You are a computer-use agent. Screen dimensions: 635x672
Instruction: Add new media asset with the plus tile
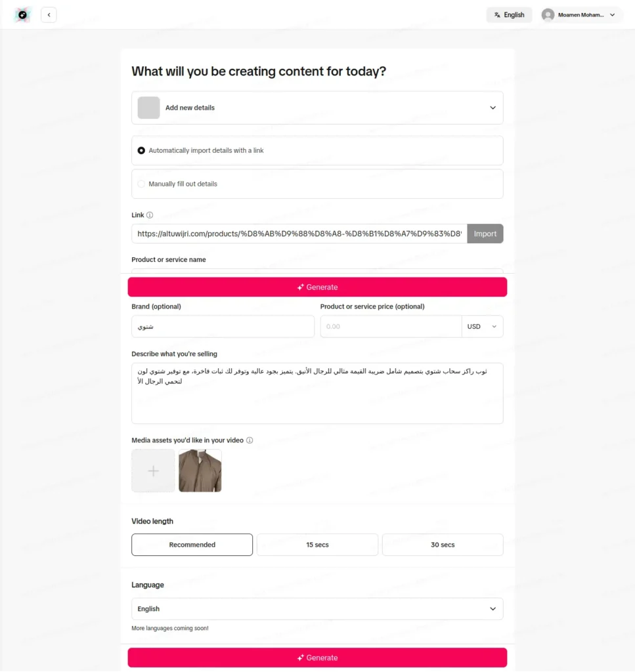(153, 471)
